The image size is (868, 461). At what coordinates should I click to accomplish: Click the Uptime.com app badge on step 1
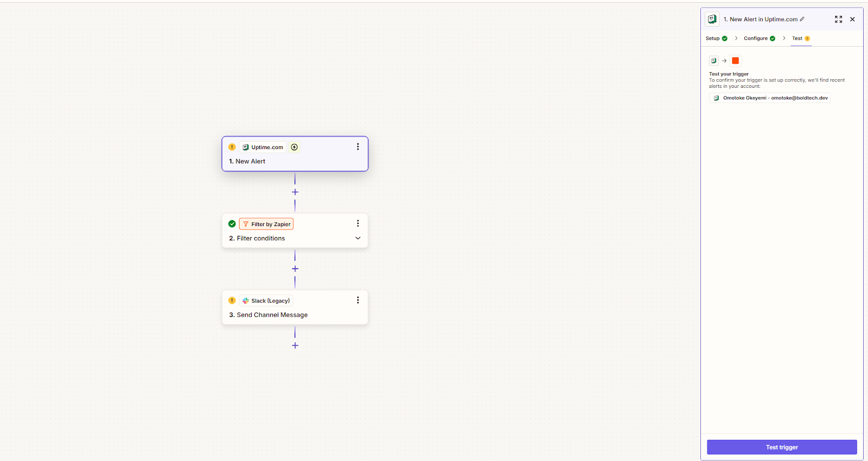coord(263,147)
